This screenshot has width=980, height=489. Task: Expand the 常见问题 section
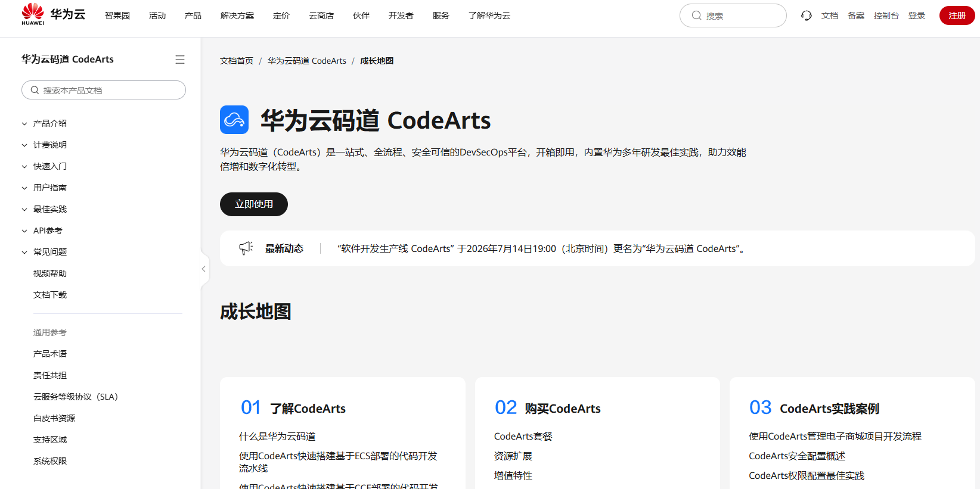pyautogui.click(x=24, y=253)
